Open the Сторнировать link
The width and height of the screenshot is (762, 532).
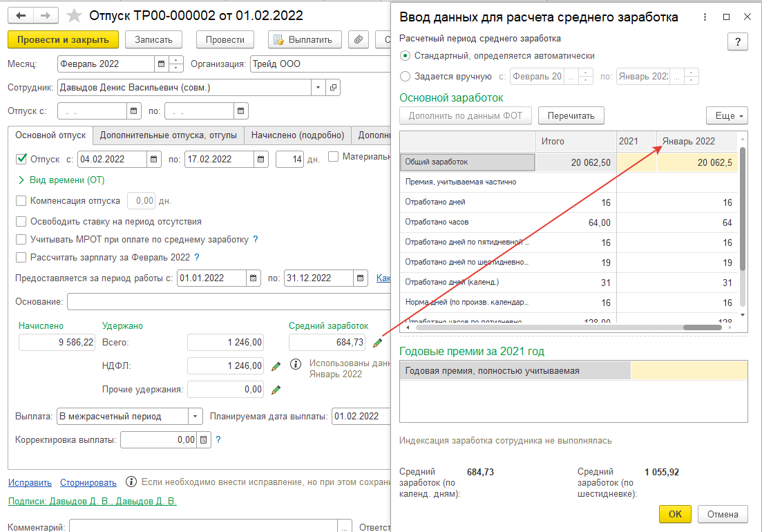(88, 482)
